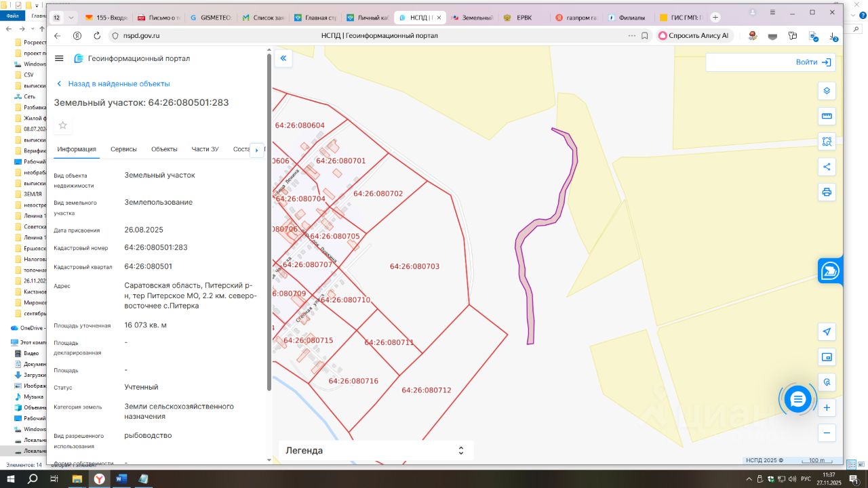
Task: Select the area search tool on map
Action: 827,142
